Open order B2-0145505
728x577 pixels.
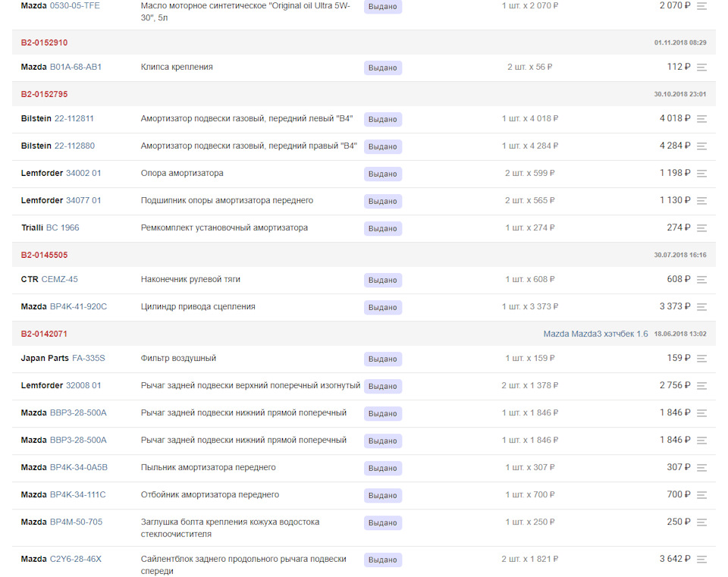point(44,255)
